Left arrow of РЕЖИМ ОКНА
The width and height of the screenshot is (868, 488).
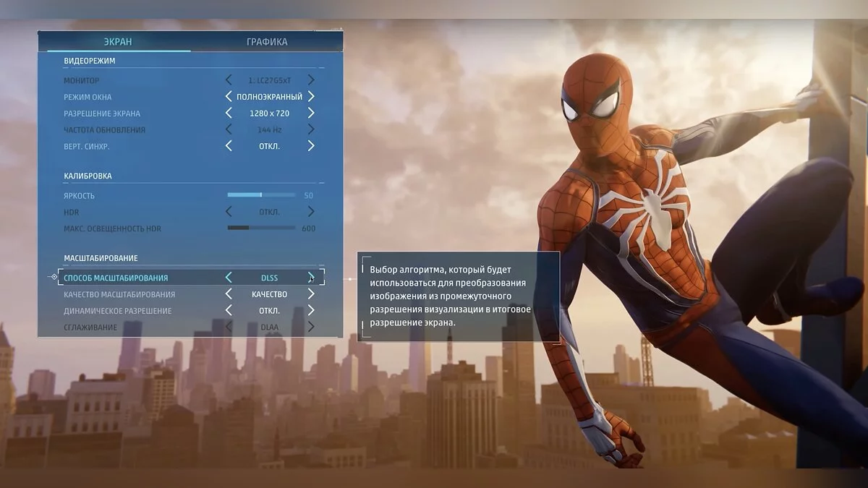tap(229, 97)
